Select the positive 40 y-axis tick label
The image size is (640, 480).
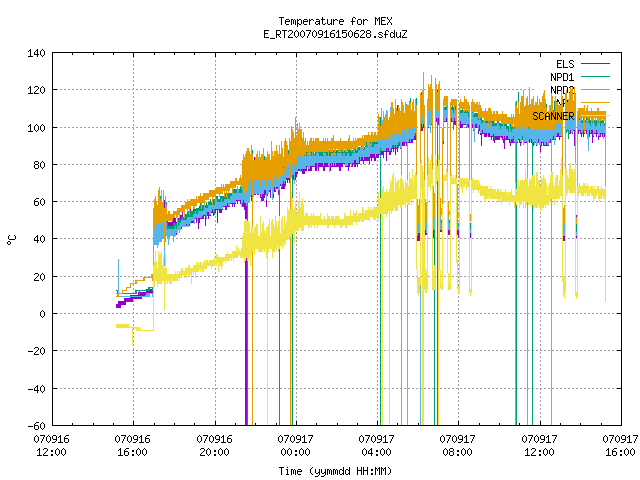click(x=39, y=239)
